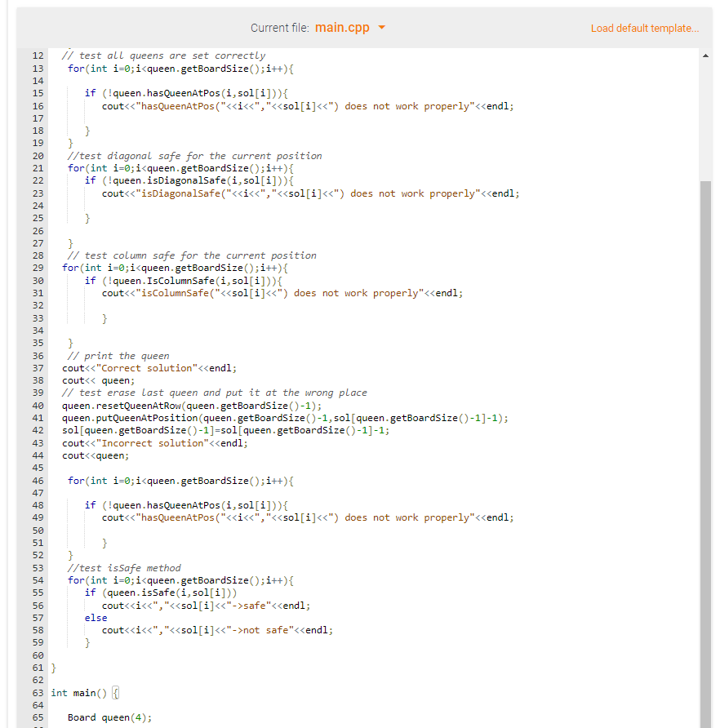This screenshot has width=720, height=728.
Task: Click line "cout<<queen;" on line 44
Action: click(x=96, y=455)
